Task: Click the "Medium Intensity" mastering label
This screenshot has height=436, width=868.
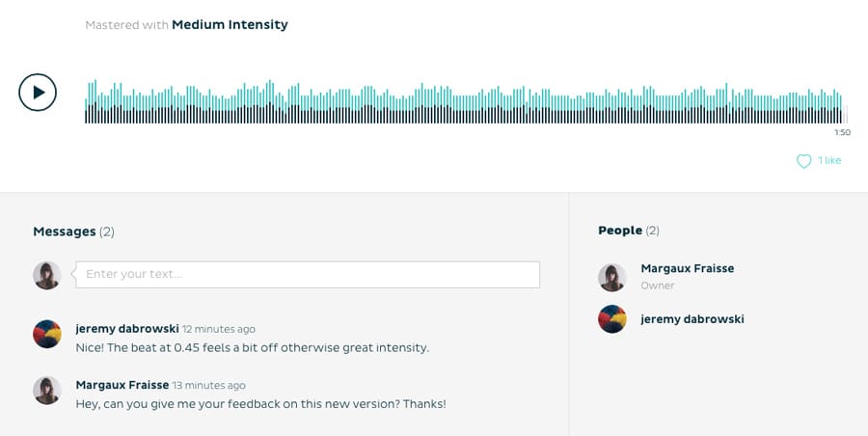Action: [230, 25]
